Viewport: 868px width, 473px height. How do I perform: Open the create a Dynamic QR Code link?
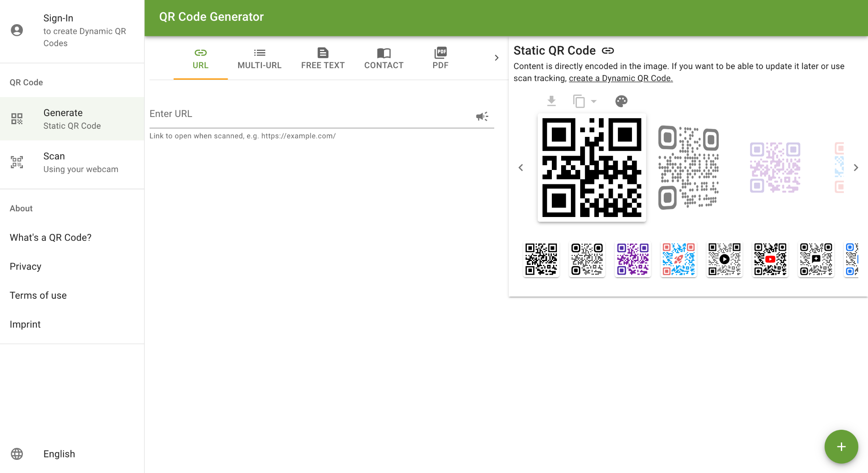[x=620, y=78]
